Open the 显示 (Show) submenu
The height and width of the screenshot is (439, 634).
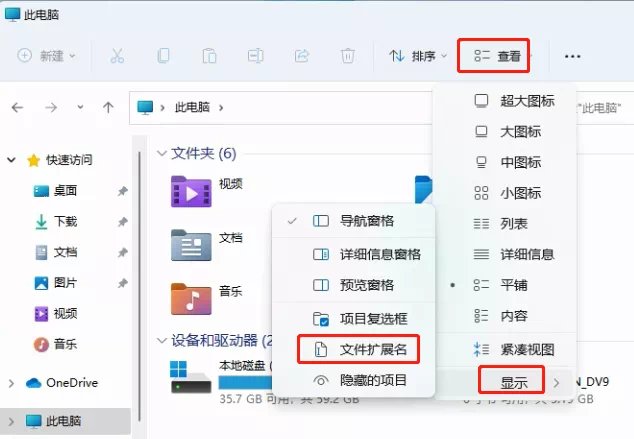tap(505, 382)
